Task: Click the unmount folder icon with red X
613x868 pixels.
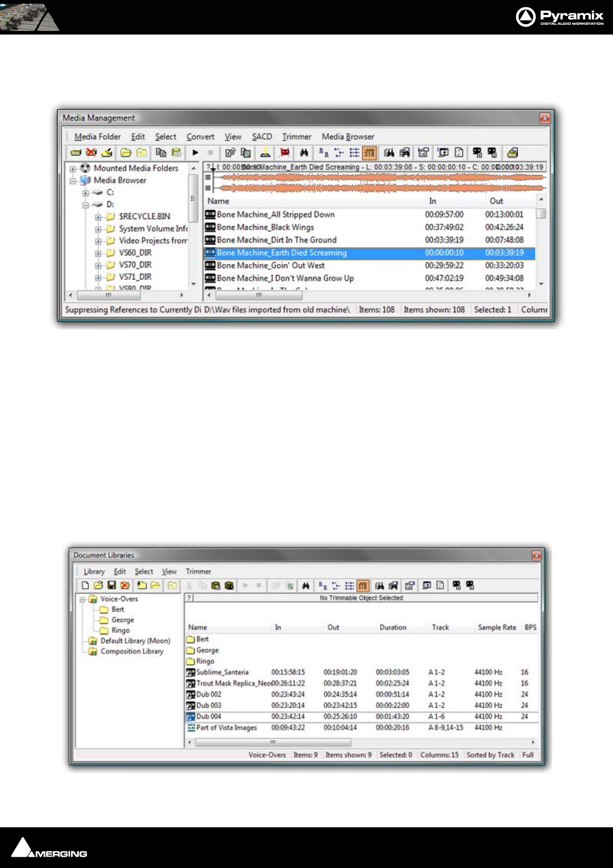Action: pos(91,153)
